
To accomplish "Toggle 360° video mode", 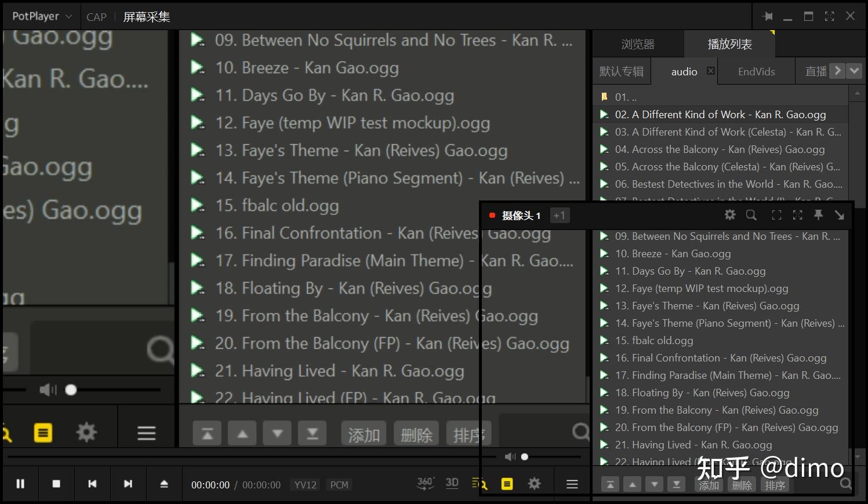I will 425,483.
